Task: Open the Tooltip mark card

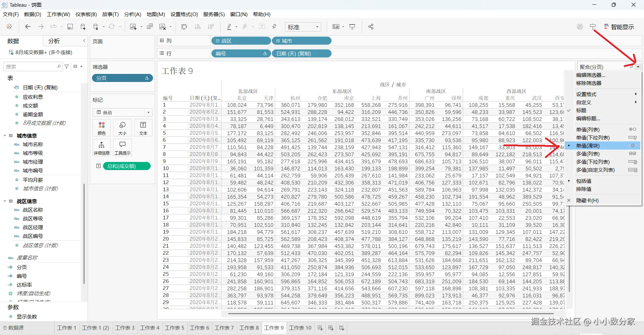Action: click(122, 148)
